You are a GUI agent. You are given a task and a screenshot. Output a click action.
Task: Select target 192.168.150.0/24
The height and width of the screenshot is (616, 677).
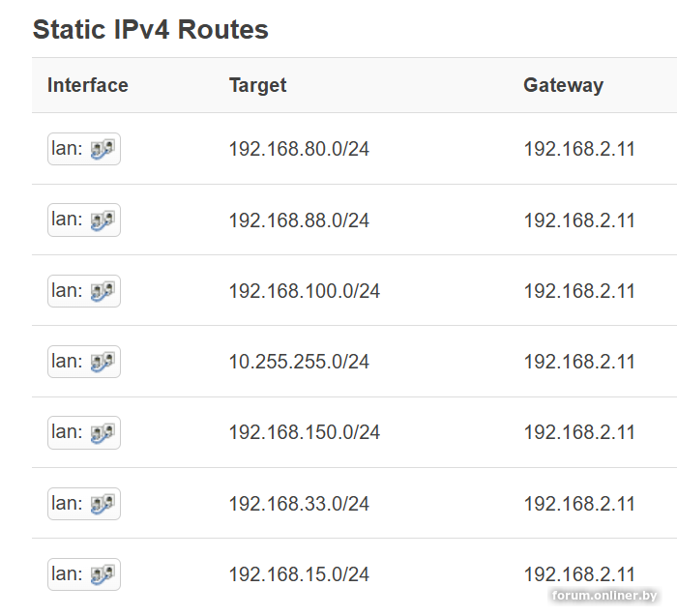(x=304, y=432)
